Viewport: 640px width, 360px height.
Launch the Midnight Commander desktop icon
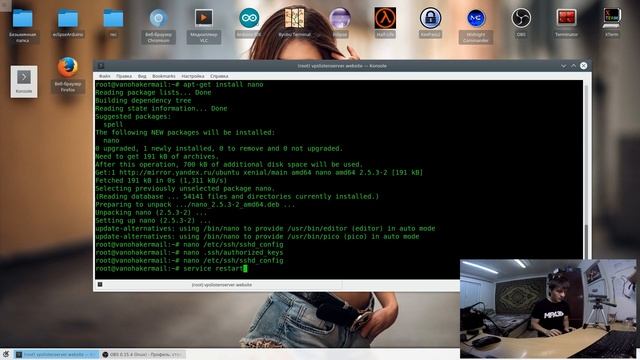point(476,18)
